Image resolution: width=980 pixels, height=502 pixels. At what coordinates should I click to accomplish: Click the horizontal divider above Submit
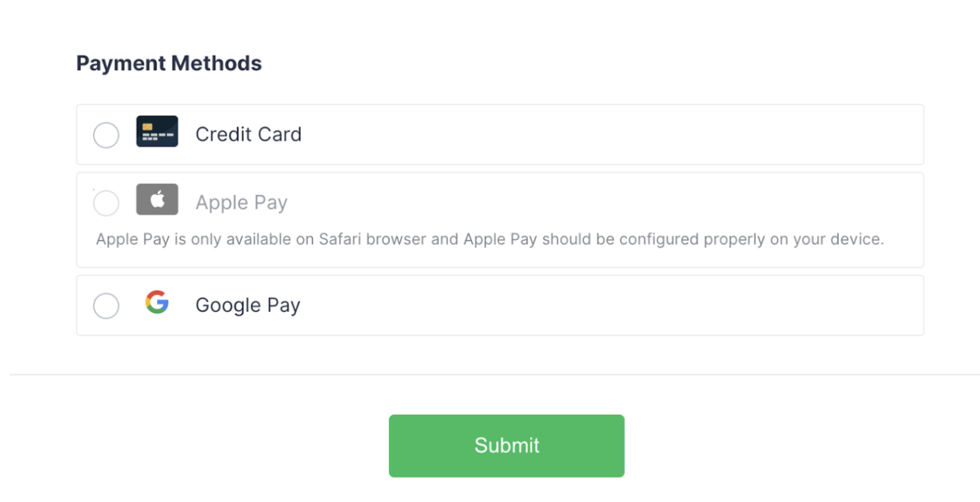pyautogui.click(x=494, y=375)
